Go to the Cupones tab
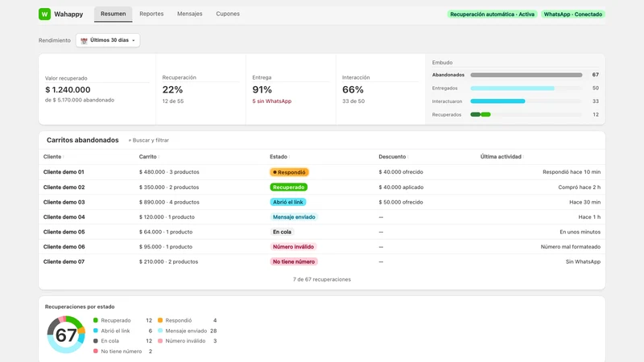Image resolution: width=644 pixels, height=362 pixels. point(228,14)
